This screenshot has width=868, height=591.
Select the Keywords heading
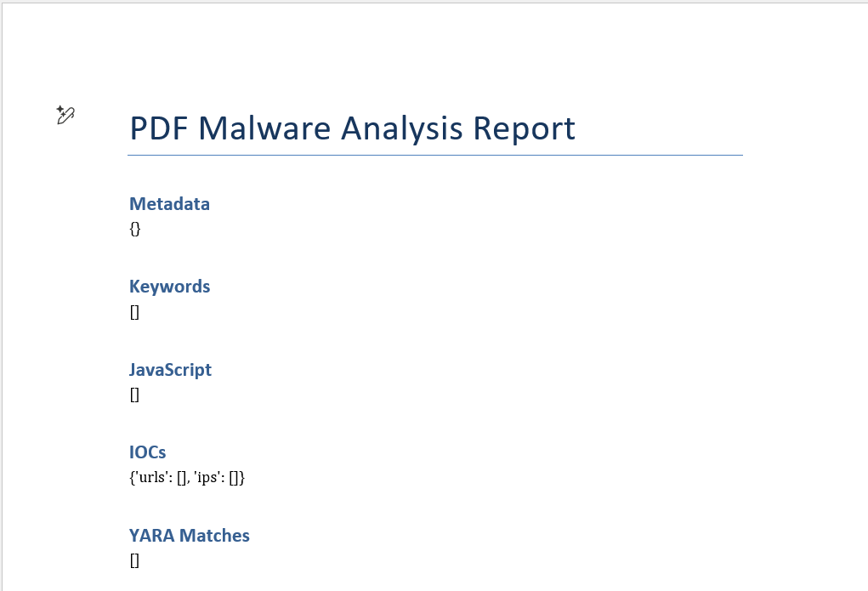169,287
